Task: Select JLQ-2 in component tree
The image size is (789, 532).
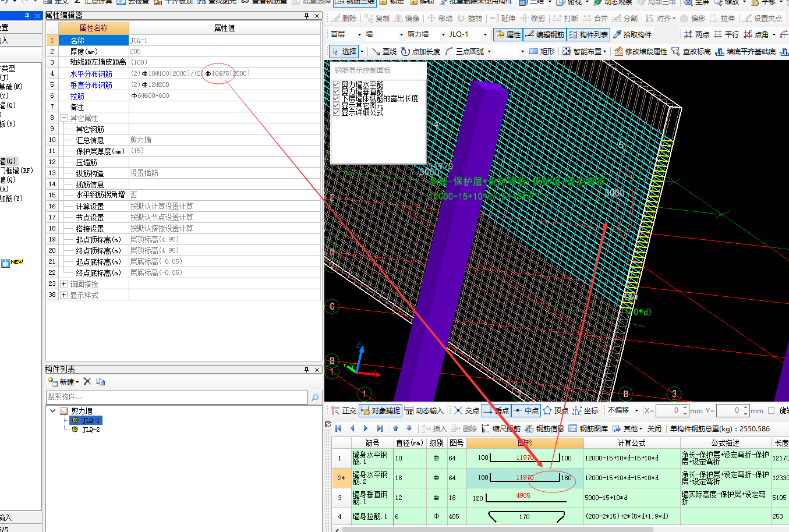Action: click(91, 430)
